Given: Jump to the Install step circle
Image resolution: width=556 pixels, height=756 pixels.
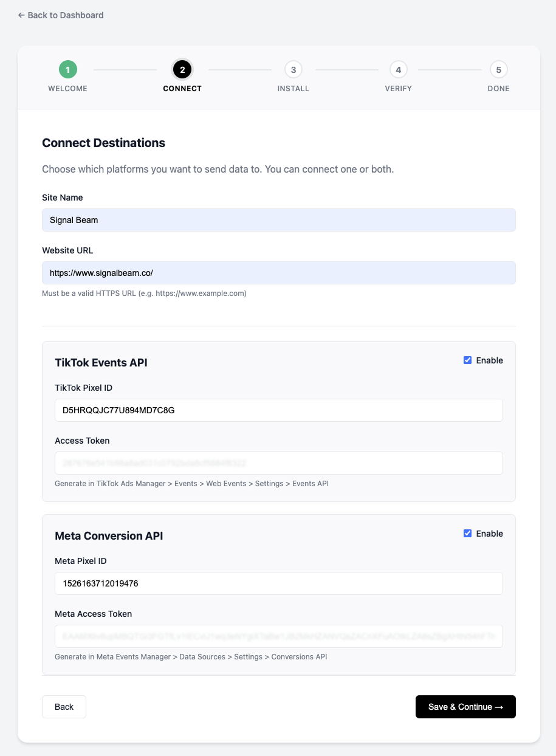Looking at the screenshot, I should (293, 70).
